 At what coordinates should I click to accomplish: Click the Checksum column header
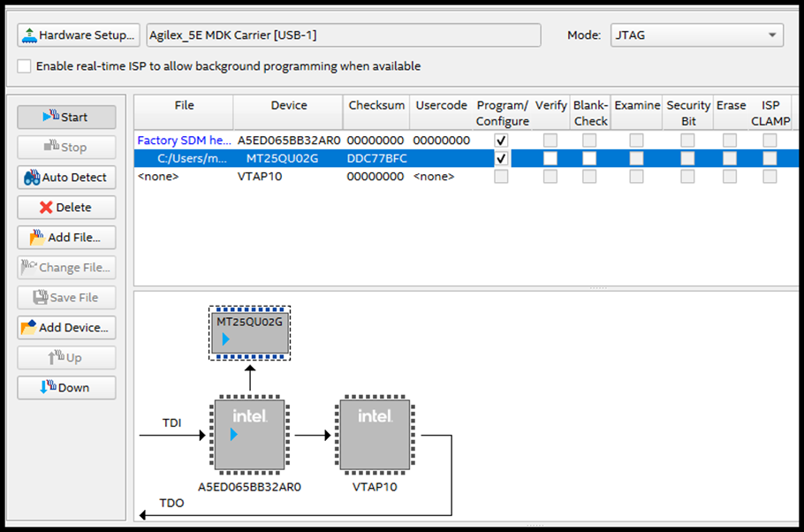point(376,105)
